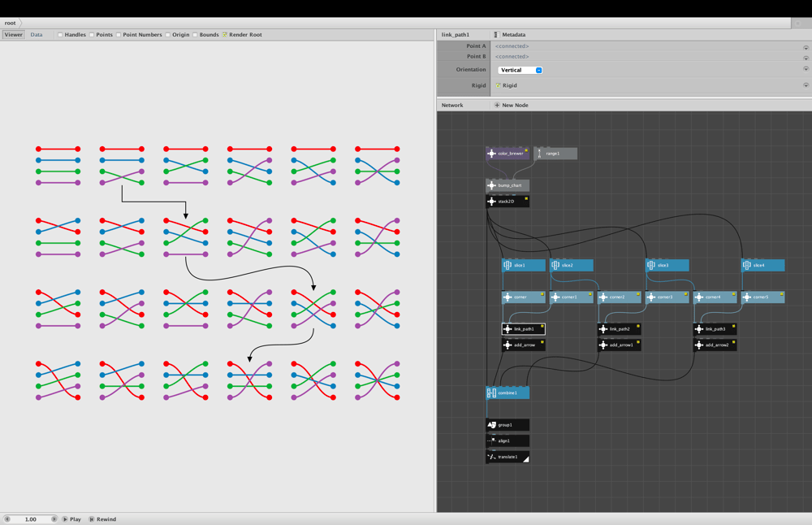Play the animation
Screen dimensions: 812x525
72,518
